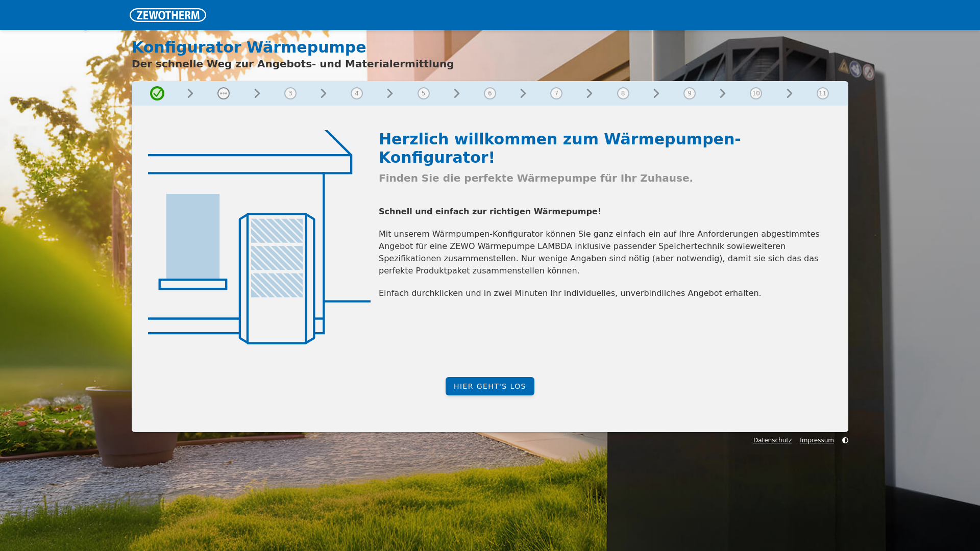
Task: Click the chevron after the checkmark step
Action: 190,93
